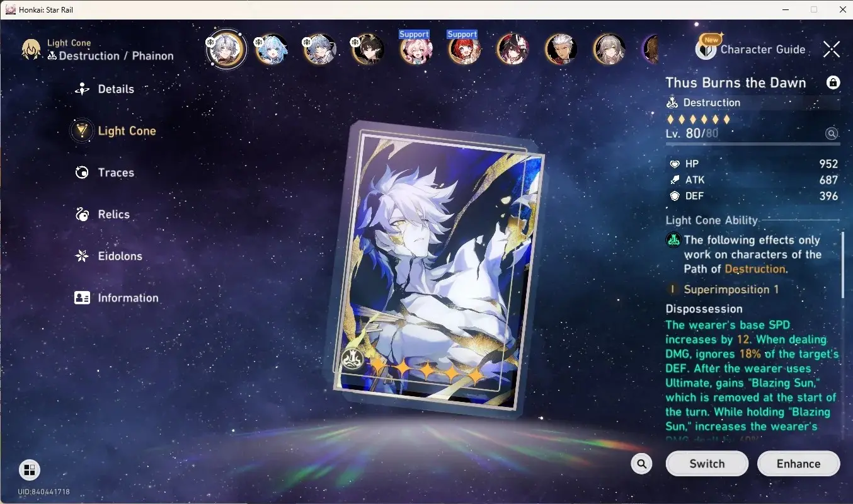Image resolution: width=853 pixels, height=504 pixels.
Task: Click the DEF value "396"
Action: click(828, 196)
